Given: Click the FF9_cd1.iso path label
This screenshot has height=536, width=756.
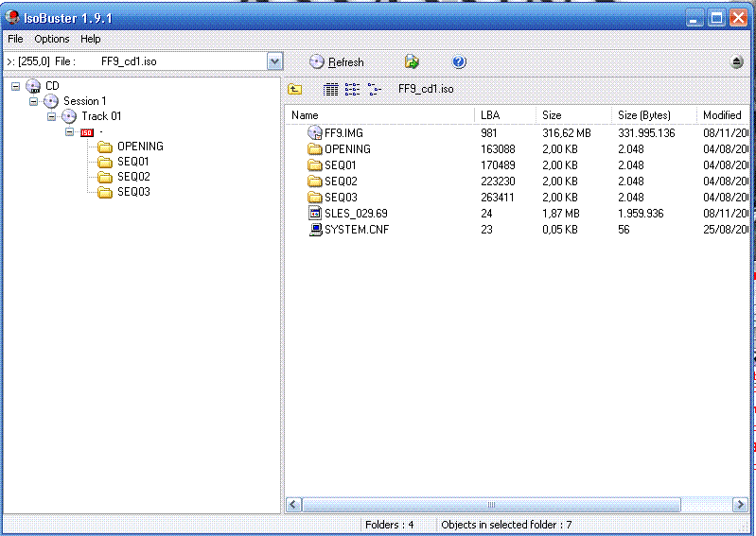Looking at the screenshot, I should (426, 89).
